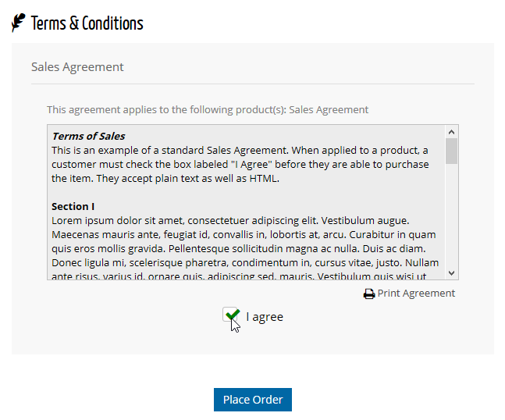Click the agreement scrollbar thumb
This screenshot has height=420, width=505.
451,151
